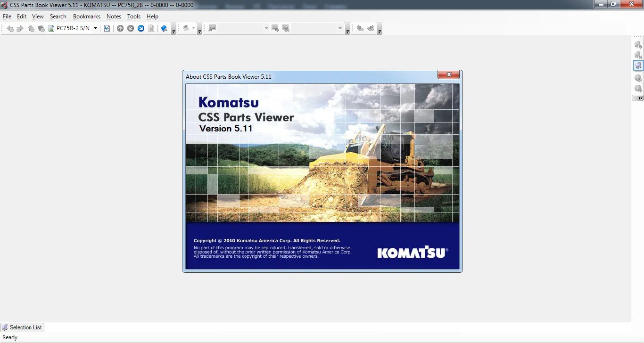Click the white KOMATSU logo in dialog
Viewport: 644px width, 343px height.
tap(413, 252)
